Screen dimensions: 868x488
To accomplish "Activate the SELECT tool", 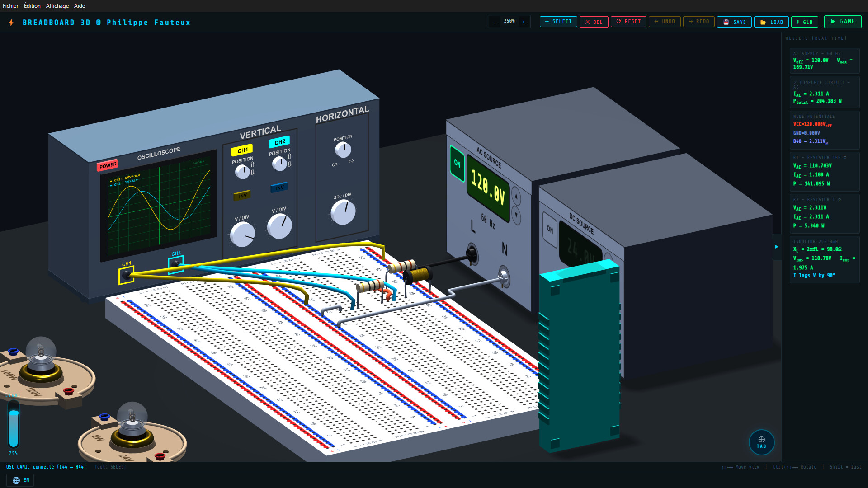I will (x=558, y=22).
